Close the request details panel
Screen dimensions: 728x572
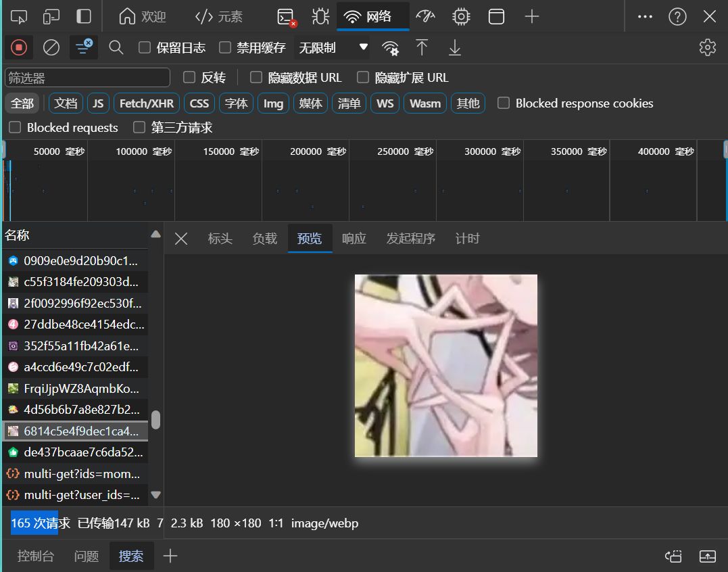coord(181,239)
